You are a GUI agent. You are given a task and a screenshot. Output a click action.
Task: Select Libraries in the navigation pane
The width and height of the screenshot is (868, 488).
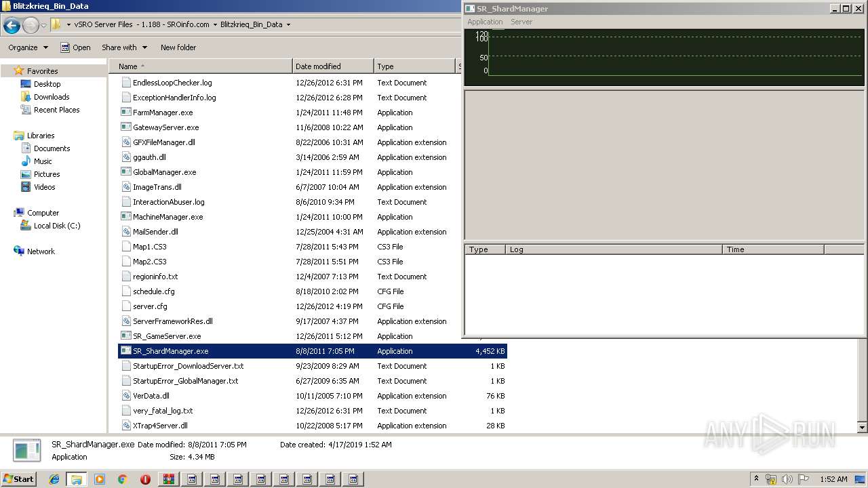(x=41, y=136)
